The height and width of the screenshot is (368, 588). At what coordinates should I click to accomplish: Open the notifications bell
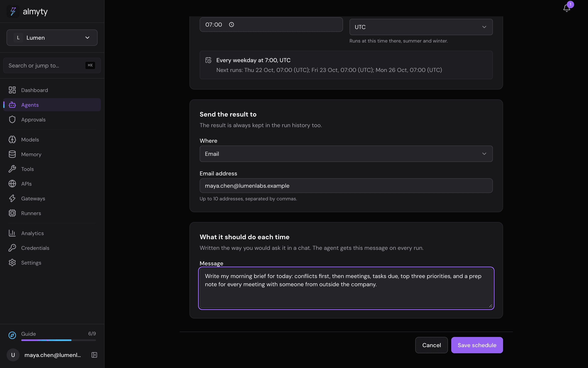[567, 8]
